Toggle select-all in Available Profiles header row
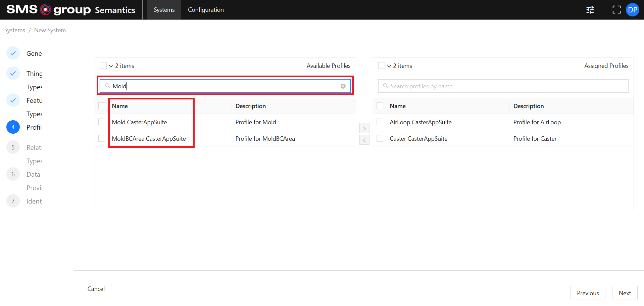 (x=102, y=106)
